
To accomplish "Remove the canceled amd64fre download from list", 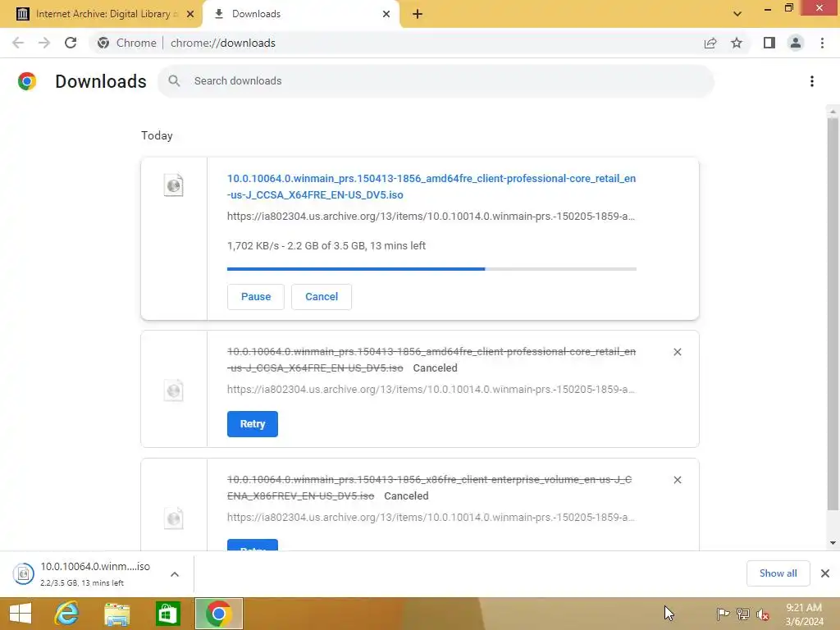I will pyautogui.click(x=678, y=352).
